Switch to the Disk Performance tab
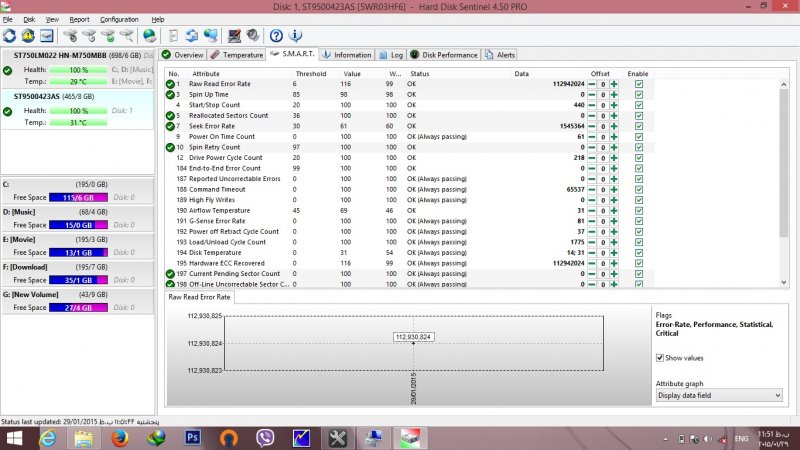The height and width of the screenshot is (450, 800). coord(444,55)
